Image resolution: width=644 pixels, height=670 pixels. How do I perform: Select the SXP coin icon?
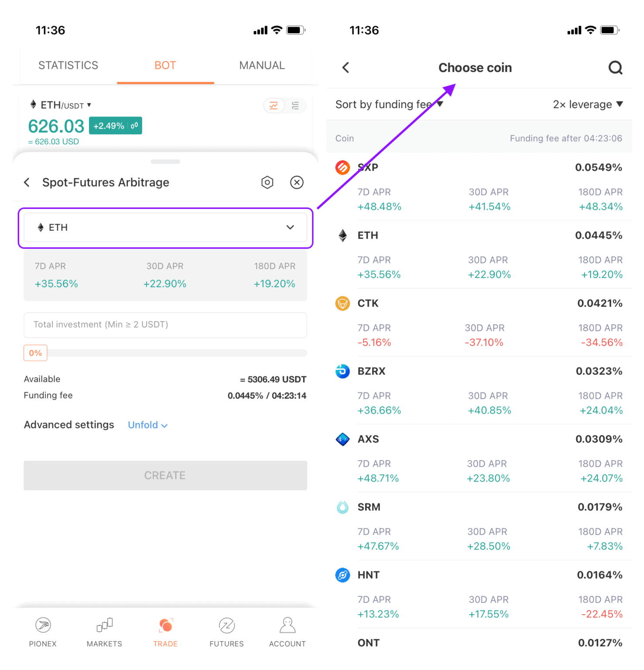343,167
